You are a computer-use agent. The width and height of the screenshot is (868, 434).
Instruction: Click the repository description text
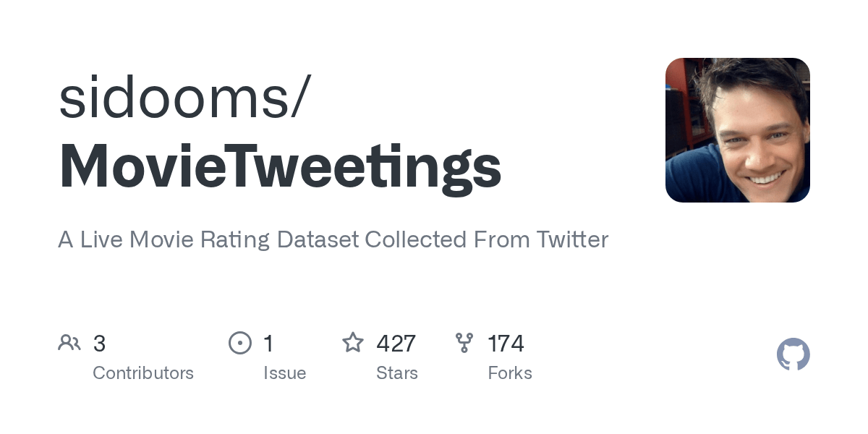pos(333,239)
